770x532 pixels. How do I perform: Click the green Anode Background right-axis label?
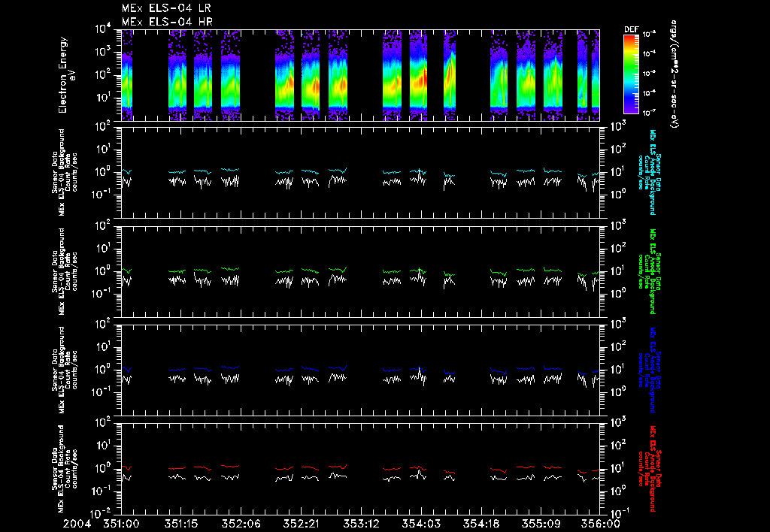pyautogui.click(x=650, y=271)
